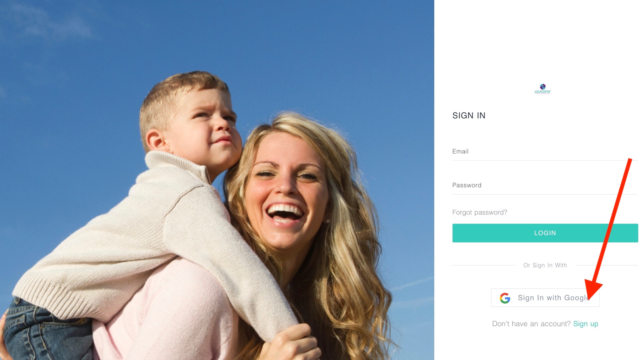Click the Or Sign In With divider text
Screen dimensions: 644x360
(x=545, y=265)
